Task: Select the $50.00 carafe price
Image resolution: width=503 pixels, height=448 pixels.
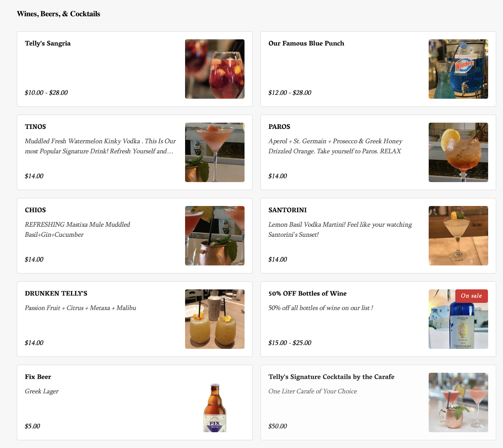Action: (278, 426)
